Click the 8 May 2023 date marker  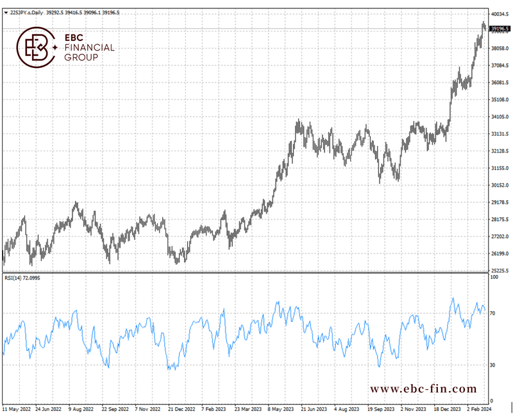[x=280, y=408]
